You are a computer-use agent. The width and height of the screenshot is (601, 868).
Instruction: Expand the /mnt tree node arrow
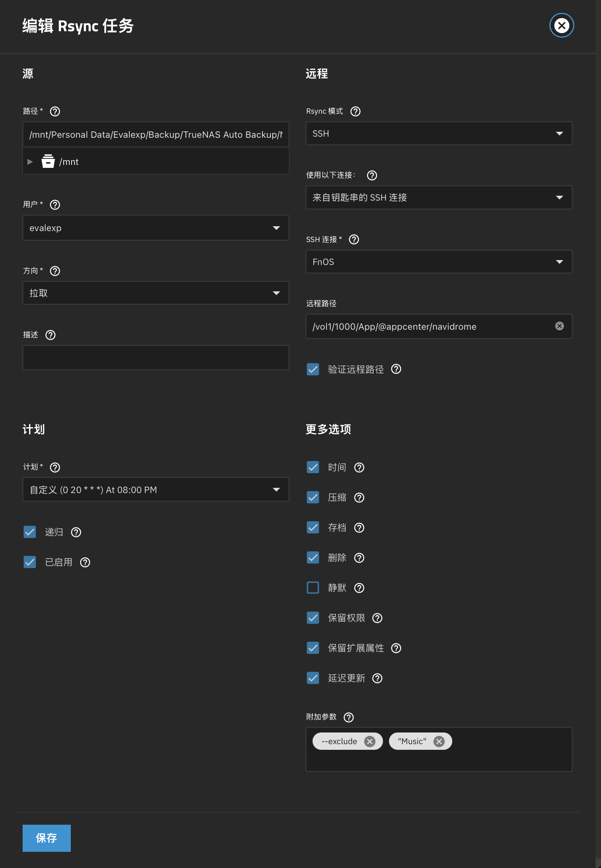[x=30, y=161]
